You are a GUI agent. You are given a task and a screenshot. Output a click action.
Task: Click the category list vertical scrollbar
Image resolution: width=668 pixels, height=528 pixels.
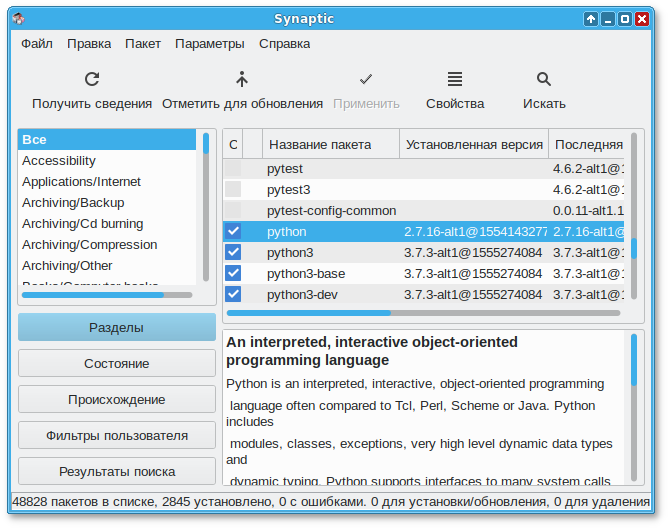point(206,207)
